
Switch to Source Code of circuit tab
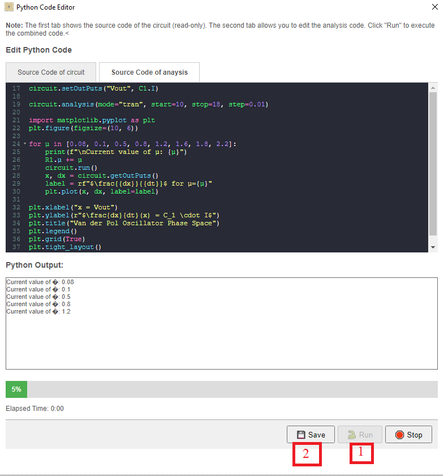tap(51, 72)
